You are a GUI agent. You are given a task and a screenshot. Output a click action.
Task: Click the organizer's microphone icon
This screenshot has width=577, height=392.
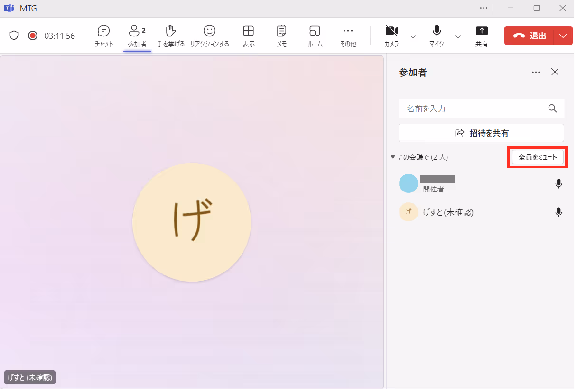558,183
